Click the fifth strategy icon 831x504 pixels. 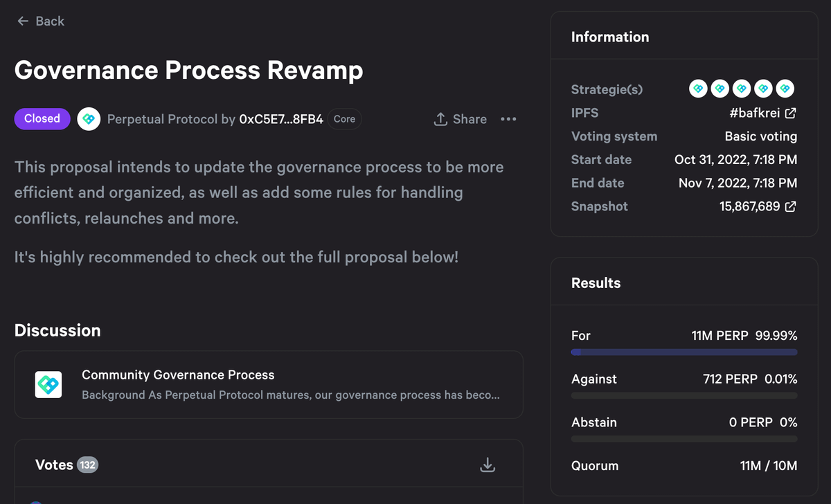(x=784, y=89)
